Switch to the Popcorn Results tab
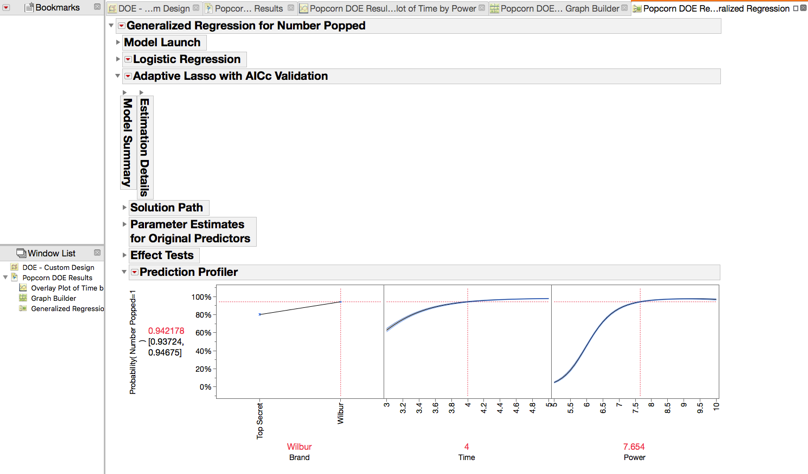The width and height of the screenshot is (808, 474). [x=249, y=8]
